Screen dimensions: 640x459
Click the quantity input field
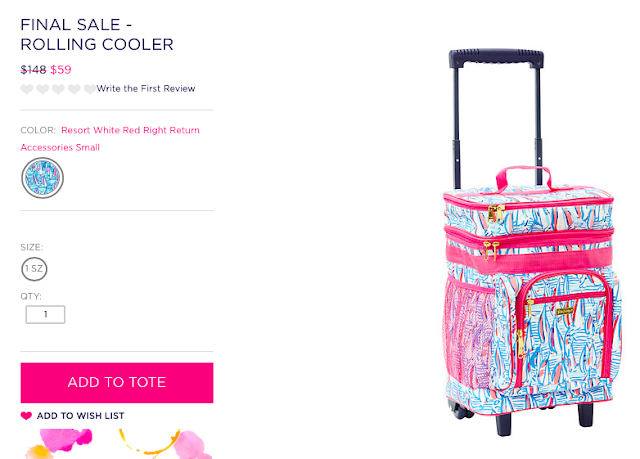45,315
